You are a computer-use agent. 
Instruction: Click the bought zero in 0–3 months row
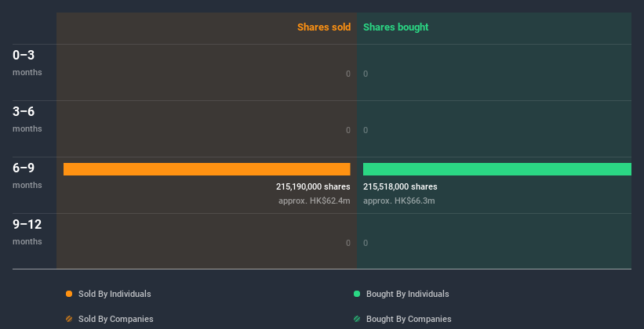click(x=366, y=74)
